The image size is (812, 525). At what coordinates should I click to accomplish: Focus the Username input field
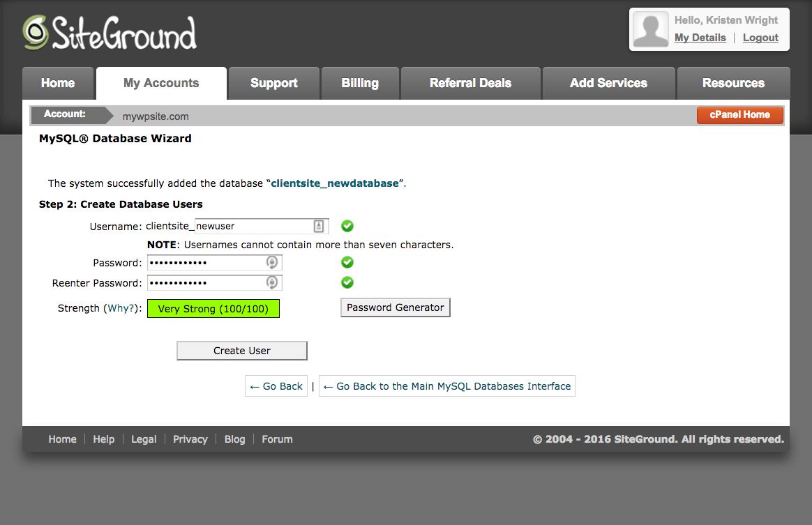[x=262, y=227]
